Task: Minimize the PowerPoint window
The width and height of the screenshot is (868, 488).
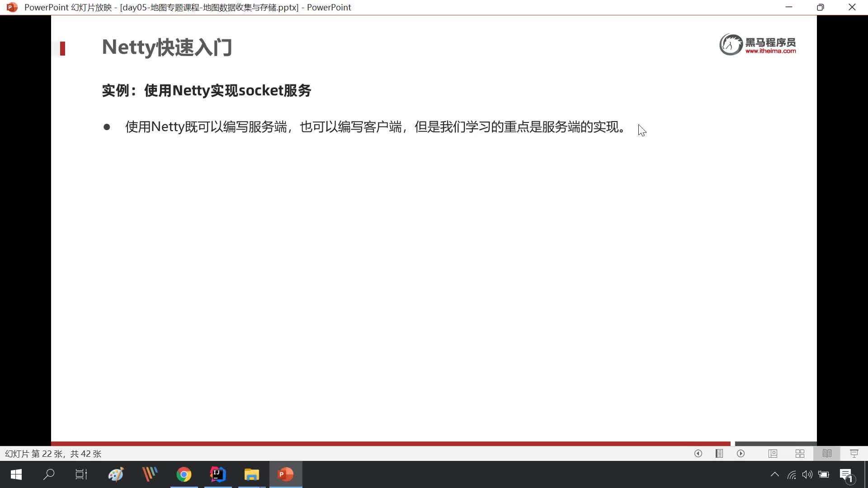Action: click(x=789, y=7)
